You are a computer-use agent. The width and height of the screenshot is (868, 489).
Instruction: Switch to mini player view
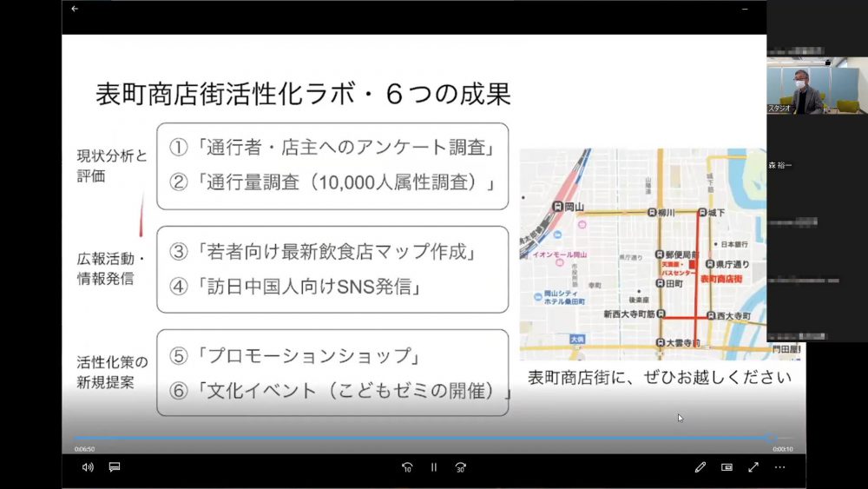coord(727,467)
